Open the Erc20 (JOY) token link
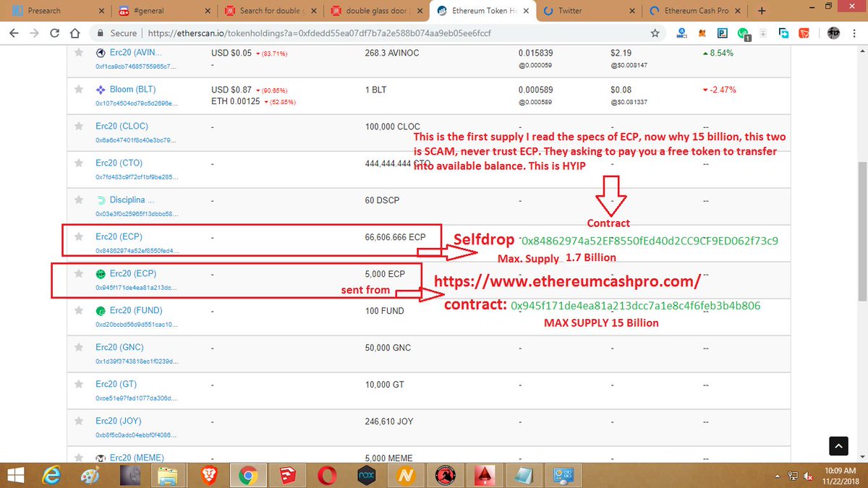This screenshot has width=868, height=488. coord(119,421)
